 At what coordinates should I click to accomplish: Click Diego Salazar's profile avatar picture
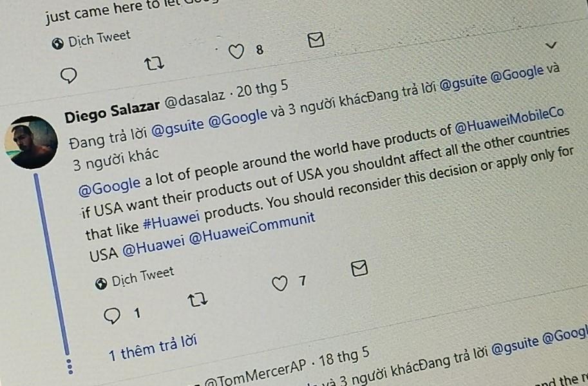[32, 143]
